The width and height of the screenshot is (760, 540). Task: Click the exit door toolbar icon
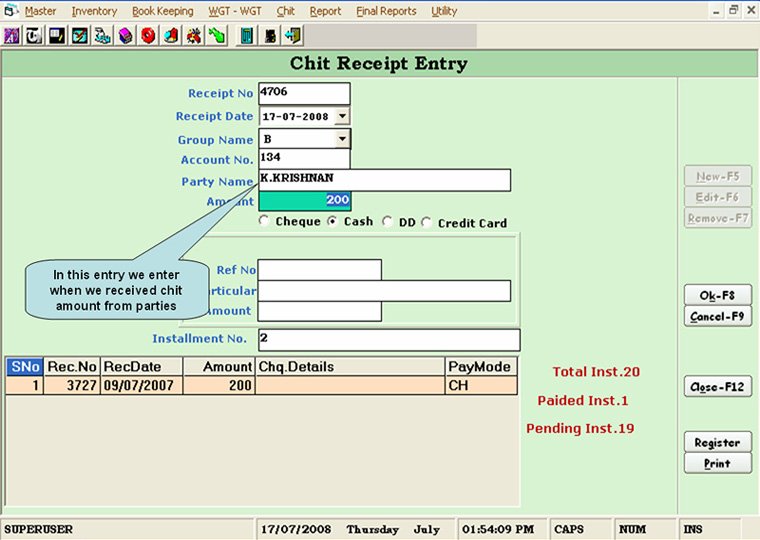[x=293, y=36]
